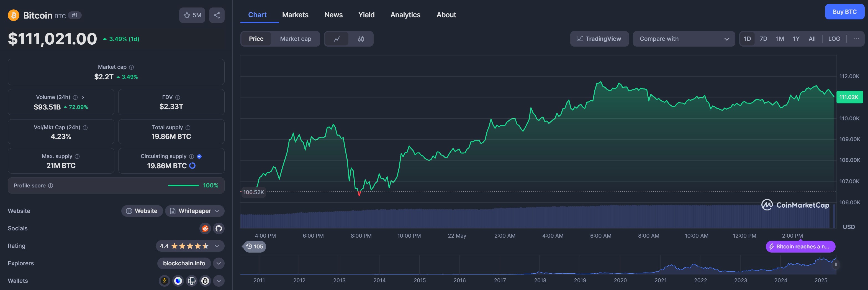
Task: Open the Bitcoin Website link
Action: pyautogui.click(x=142, y=211)
